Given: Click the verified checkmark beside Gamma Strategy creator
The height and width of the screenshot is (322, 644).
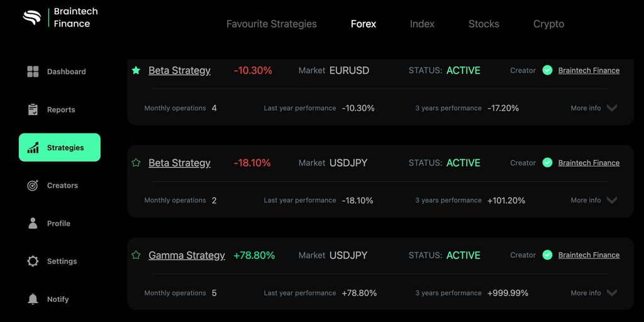Looking at the screenshot, I should point(547,255).
